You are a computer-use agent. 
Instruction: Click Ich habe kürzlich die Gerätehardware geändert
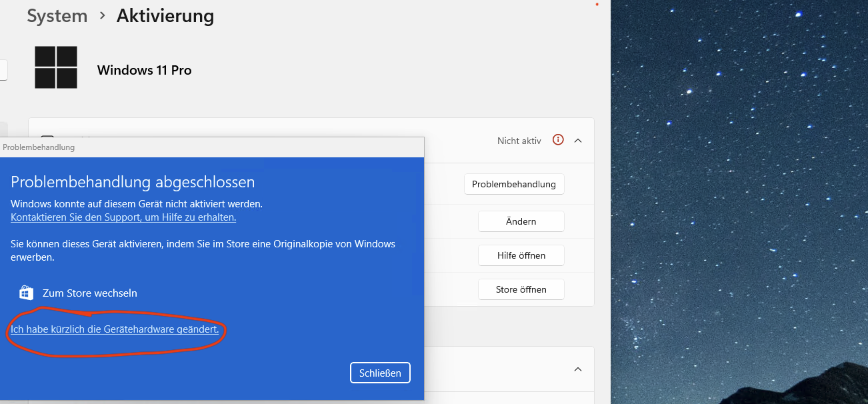pos(115,329)
